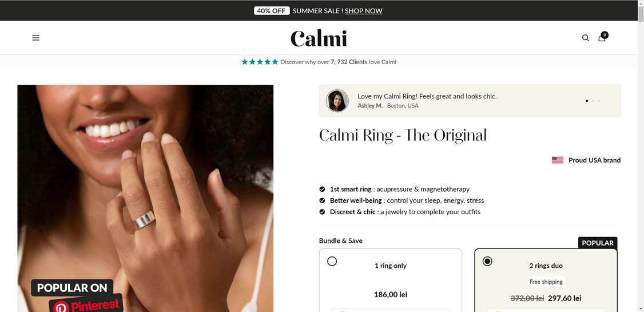
Task: Click "7, 732 Clients" reviews text
Action: click(x=349, y=62)
